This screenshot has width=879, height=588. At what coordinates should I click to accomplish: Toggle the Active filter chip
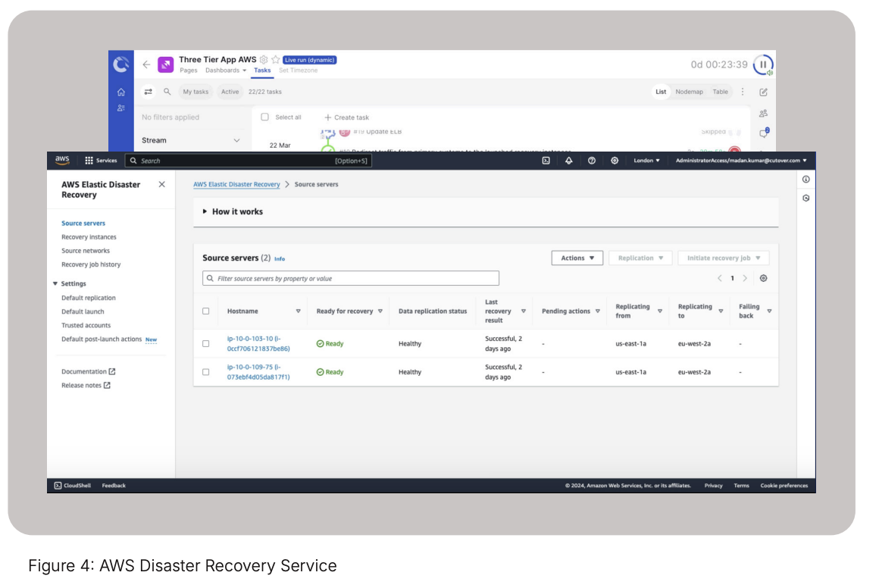[x=230, y=92]
